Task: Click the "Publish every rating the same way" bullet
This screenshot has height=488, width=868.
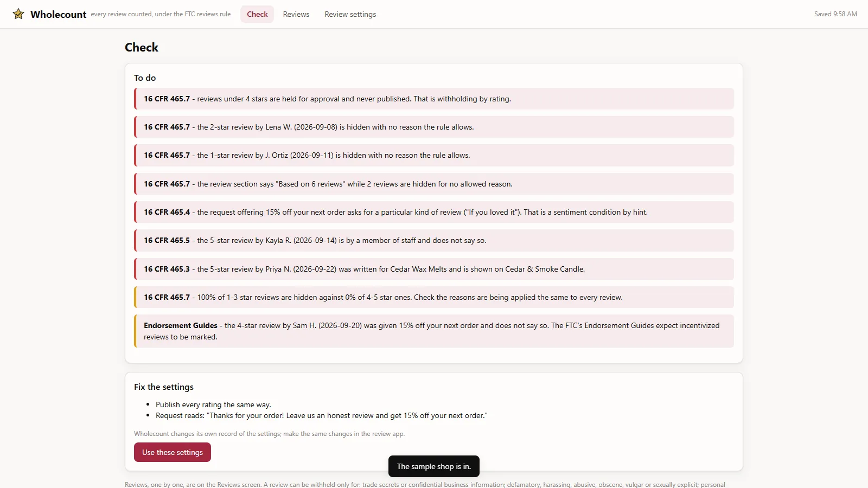Action: coord(213,404)
